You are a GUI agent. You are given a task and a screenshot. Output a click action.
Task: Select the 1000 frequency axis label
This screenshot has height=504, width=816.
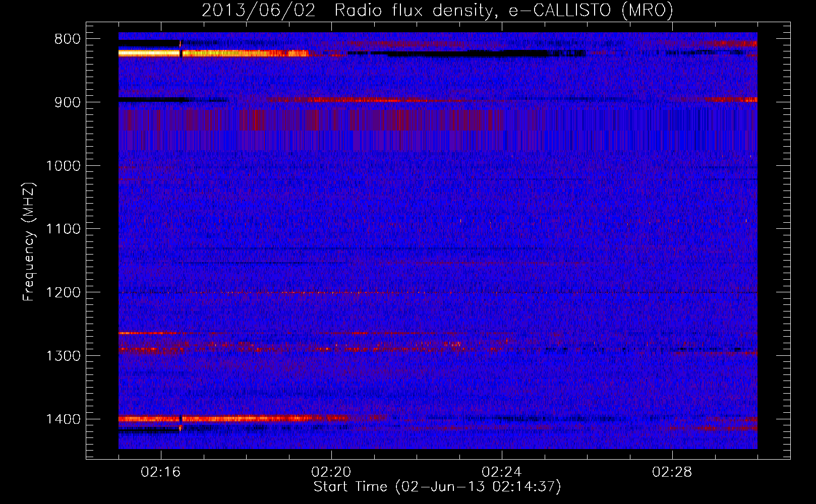(63, 166)
